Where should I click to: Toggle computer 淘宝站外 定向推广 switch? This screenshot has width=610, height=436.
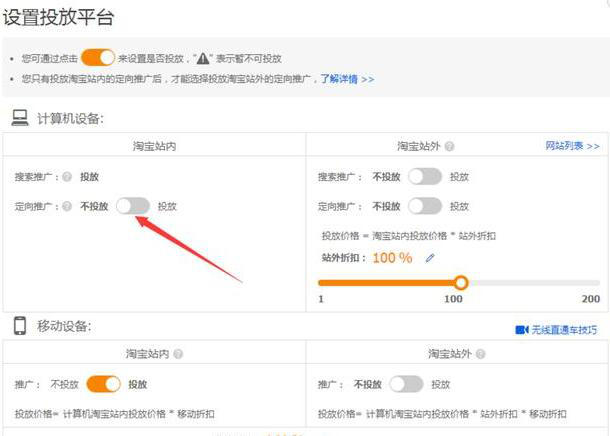425,206
